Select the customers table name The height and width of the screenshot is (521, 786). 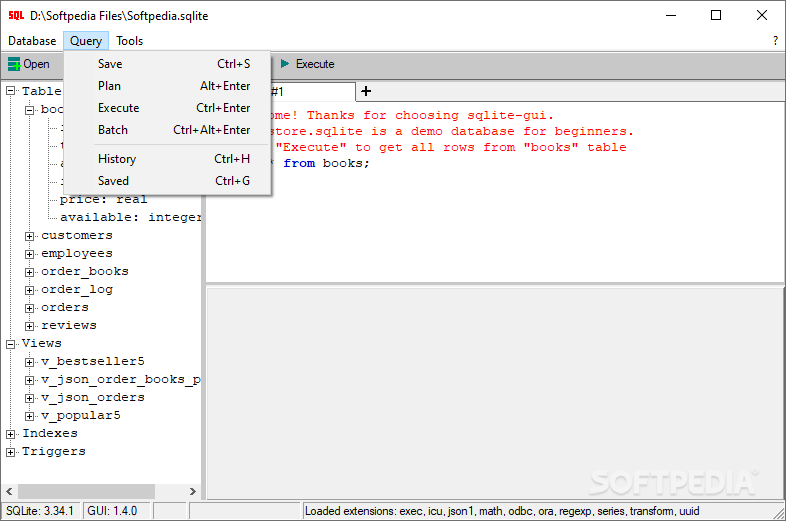point(77,235)
